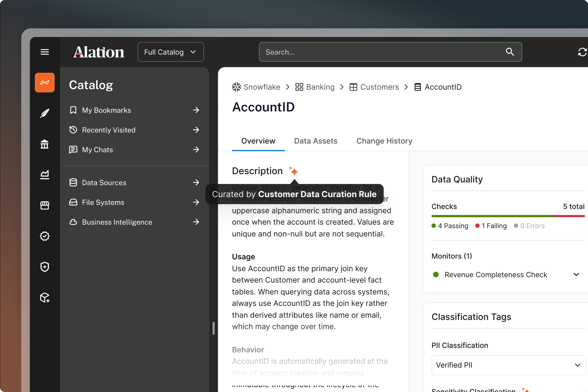This screenshot has height=392, width=588.
Task: Click the checks pass/fail progress bar
Action: click(508, 216)
